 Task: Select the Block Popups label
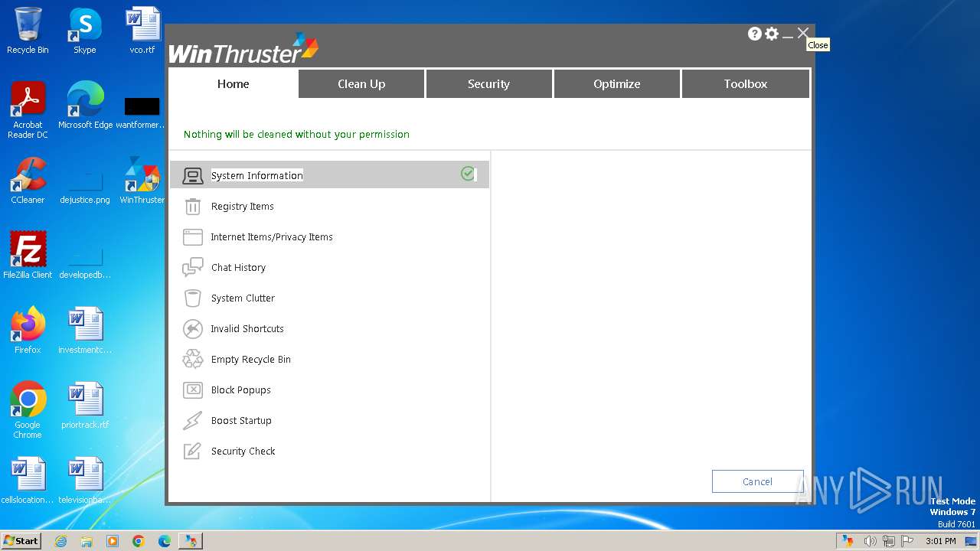tap(241, 390)
